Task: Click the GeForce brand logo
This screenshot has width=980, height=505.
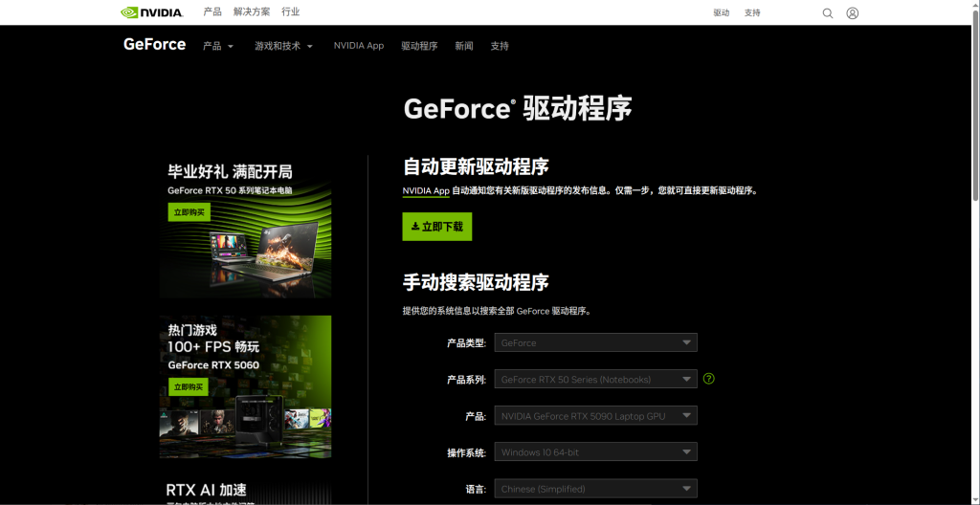Action: [x=154, y=44]
